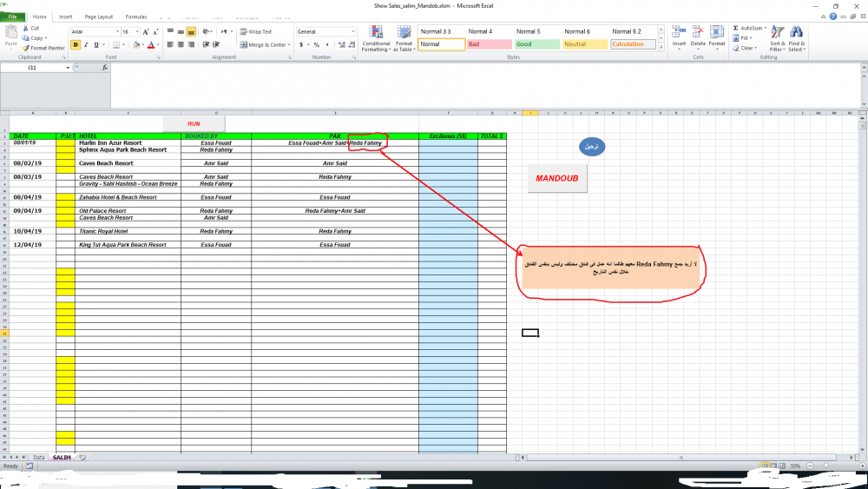Open Find & Select menu
The image size is (868, 489).
797,39
